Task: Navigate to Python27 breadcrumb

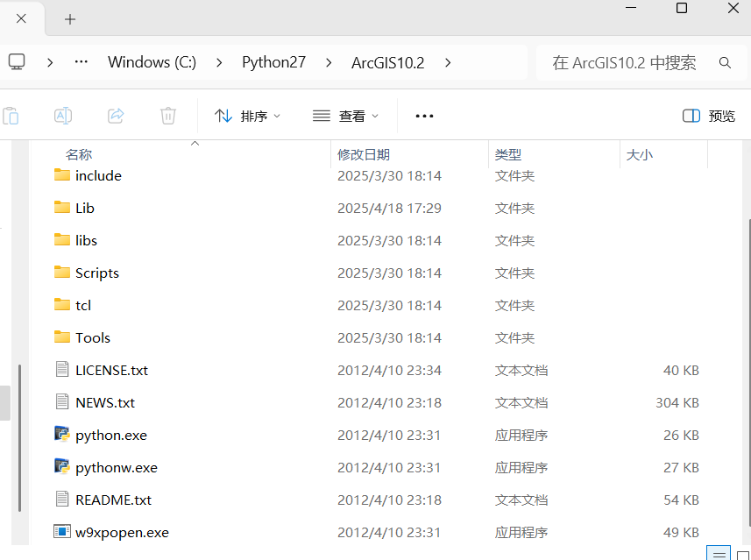Action: click(273, 62)
